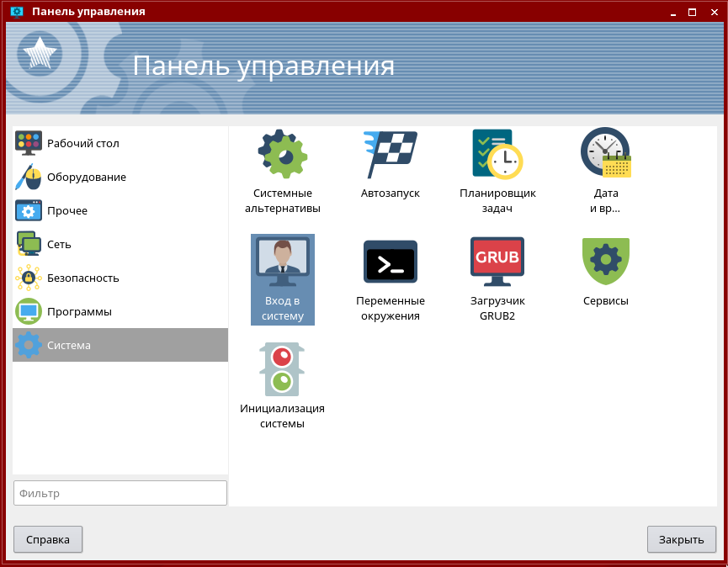
Task: Open Сервисы shield icon
Action: point(605,262)
